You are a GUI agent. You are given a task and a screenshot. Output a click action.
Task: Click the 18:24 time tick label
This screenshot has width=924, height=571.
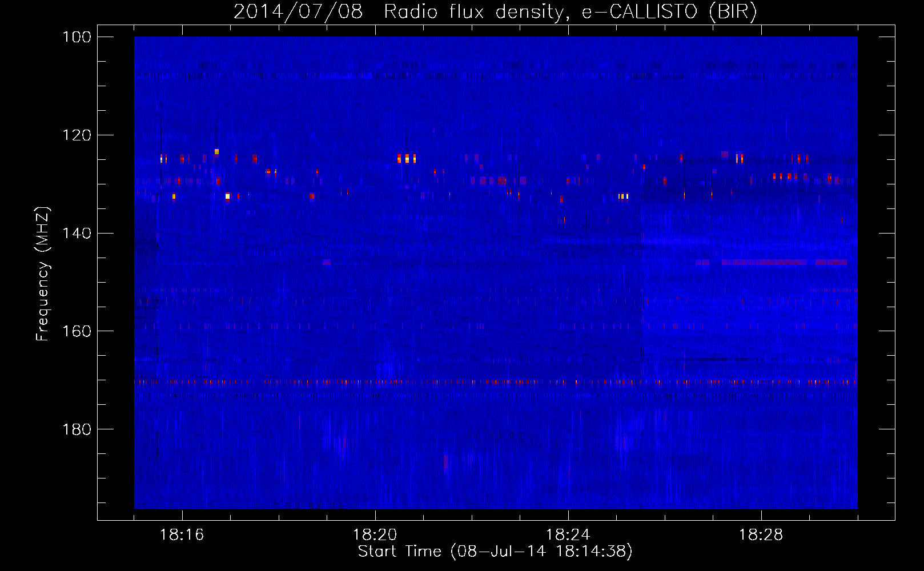click(568, 535)
